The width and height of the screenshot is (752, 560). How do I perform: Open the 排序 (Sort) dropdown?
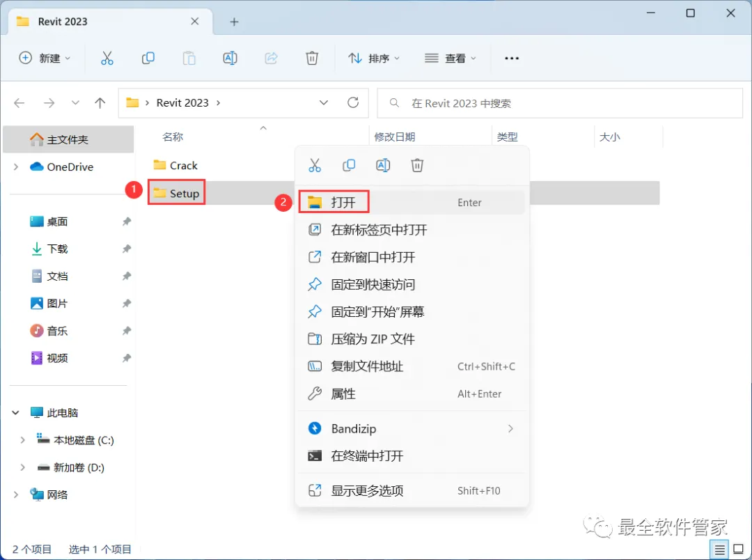[x=374, y=58]
